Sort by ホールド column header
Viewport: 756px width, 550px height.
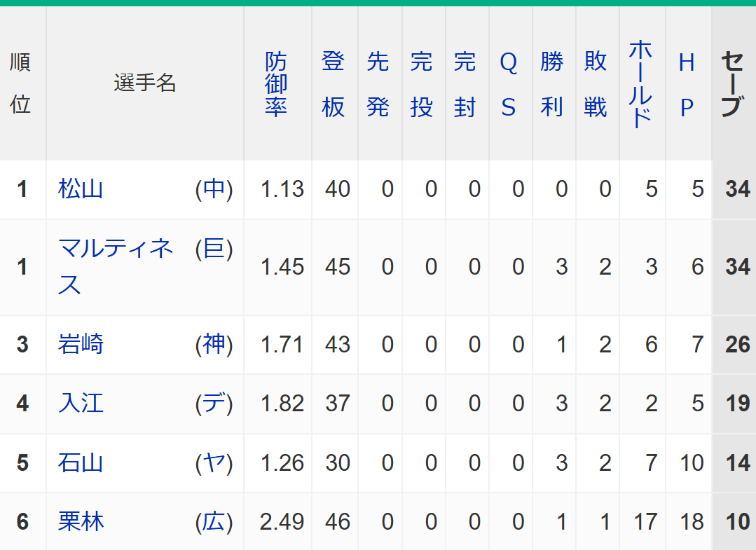tap(641, 84)
